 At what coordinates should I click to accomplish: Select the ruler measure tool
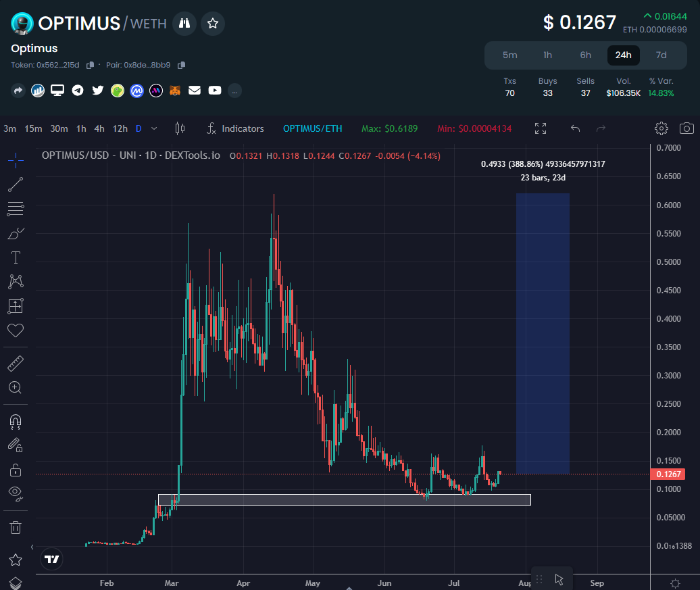[x=16, y=364]
